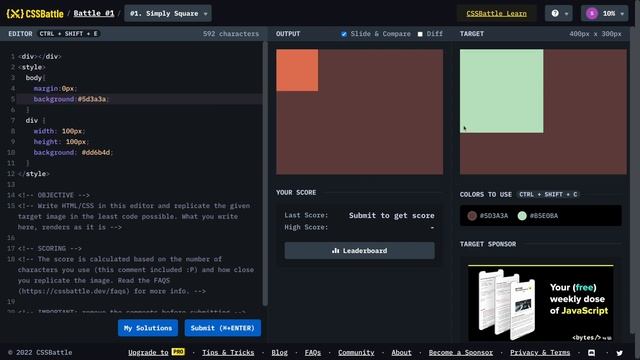This screenshot has width=640, height=360.
Task: Open the purple user avatar menu
Action: pos(592,13)
